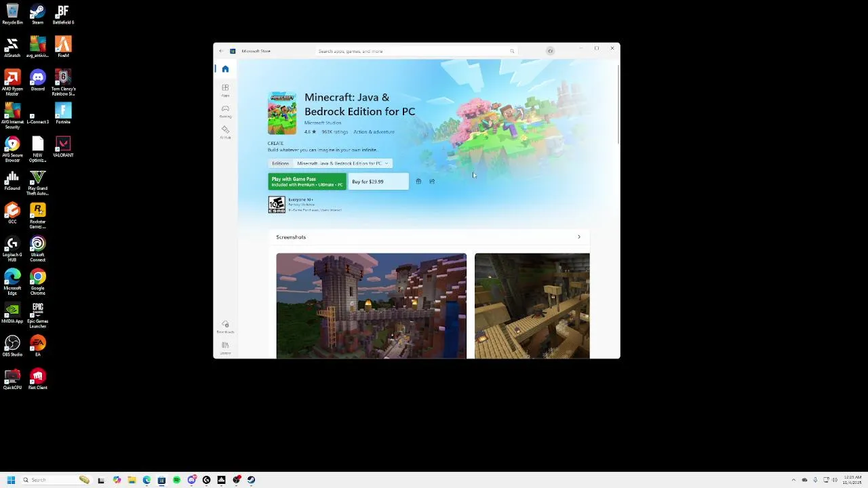Image resolution: width=868 pixels, height=488 pixels.
Task: Click the ESRB Everyone 10+ rating badge
Action: [x=277, y=205]
